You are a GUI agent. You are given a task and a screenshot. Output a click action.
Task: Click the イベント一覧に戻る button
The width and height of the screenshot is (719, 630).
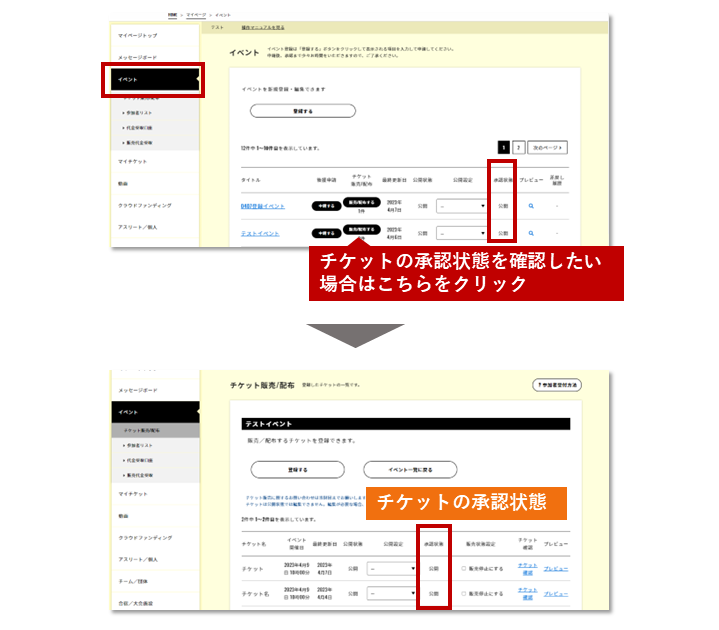click(x=409, y=469)
